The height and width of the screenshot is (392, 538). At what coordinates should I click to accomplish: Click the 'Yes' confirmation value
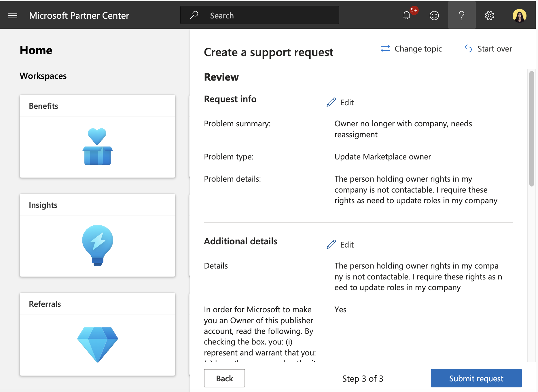(x=340, y=309)
